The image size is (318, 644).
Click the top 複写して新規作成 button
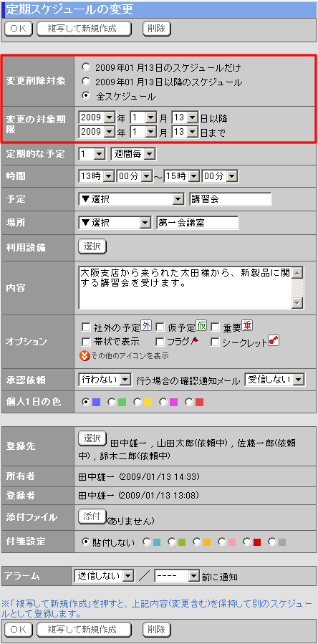click(85, 29)
